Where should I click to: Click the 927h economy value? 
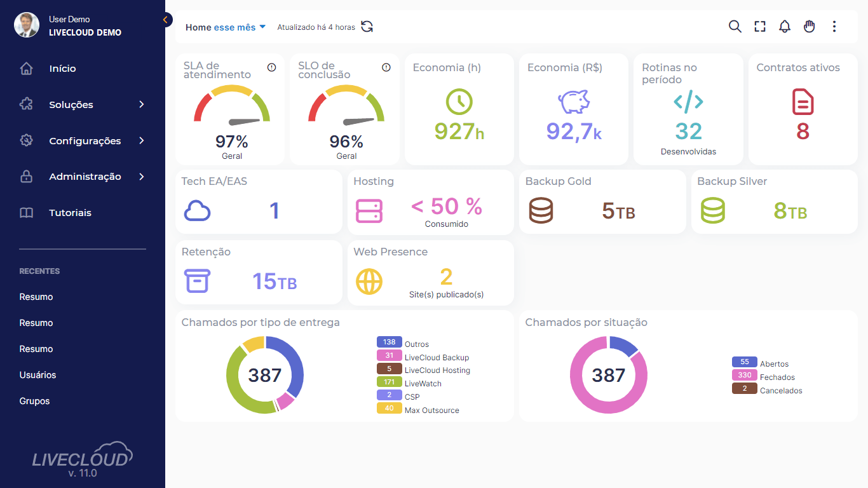(459, 131)
